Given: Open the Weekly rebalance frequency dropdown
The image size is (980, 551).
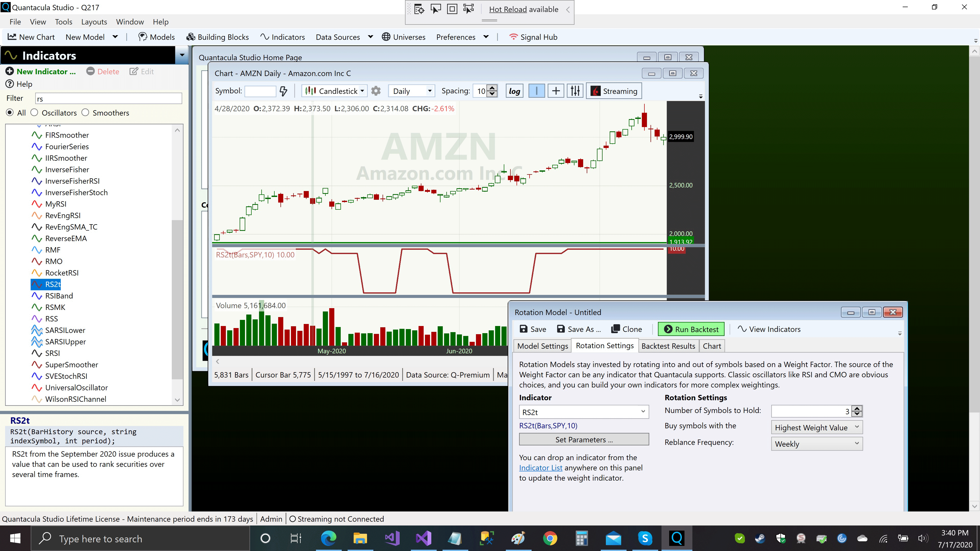Looking at the screenshot, I should point(817,444).
